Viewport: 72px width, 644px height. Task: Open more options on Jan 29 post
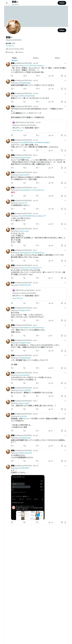pos(65,63)
